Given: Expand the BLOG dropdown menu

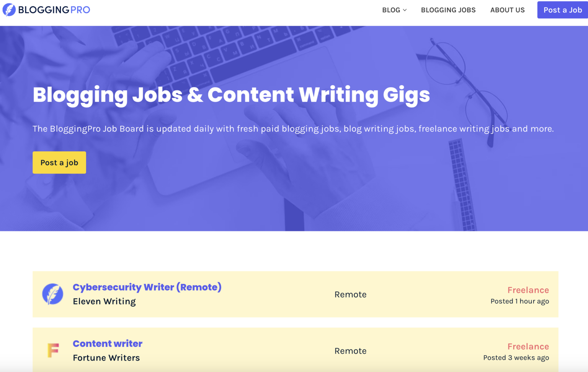Looking at the screenshot, I should (390, 10).
